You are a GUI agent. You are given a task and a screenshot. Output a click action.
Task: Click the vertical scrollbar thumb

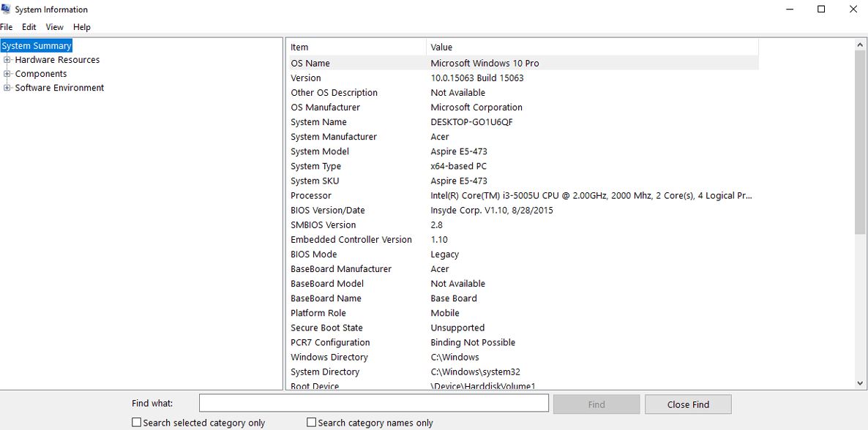click(x=860, y=143)
